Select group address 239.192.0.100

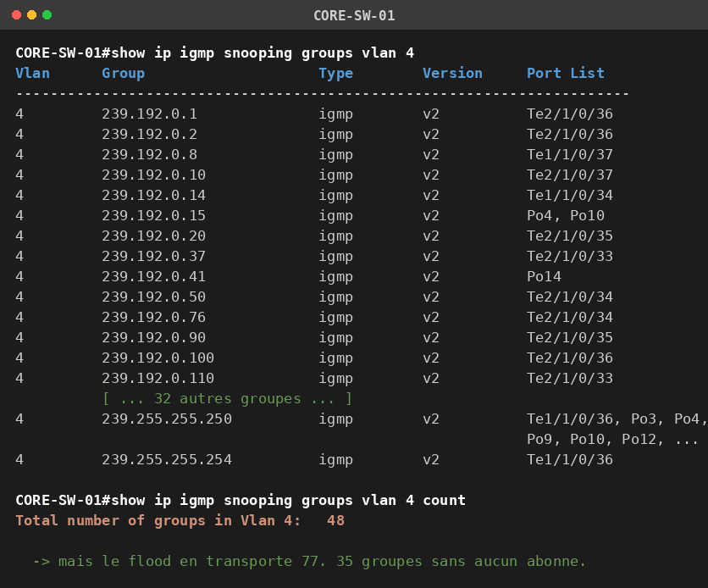[x=158, y=358]
